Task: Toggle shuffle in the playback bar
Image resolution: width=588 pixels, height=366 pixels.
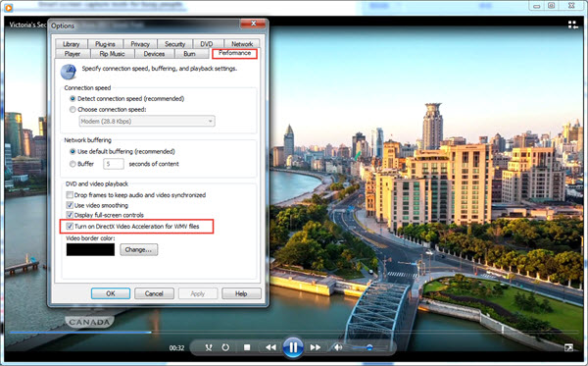Action: click(209, 347)
